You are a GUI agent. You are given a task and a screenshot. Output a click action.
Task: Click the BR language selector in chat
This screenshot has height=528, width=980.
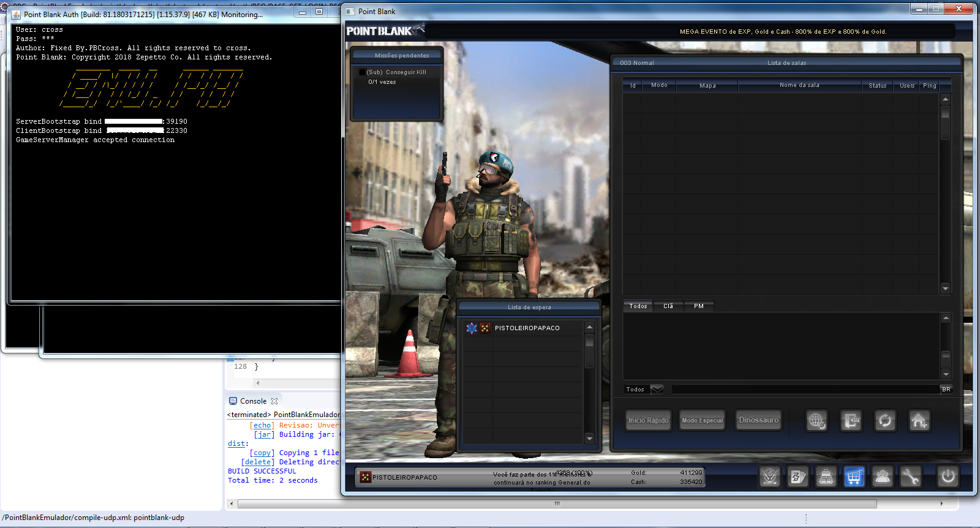click(x=946, y=389)
